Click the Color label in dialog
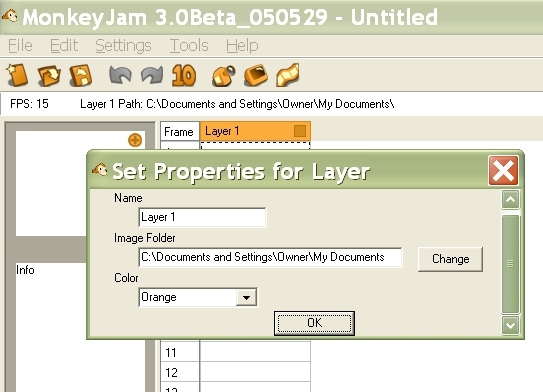Viewport: 543px width, 392px height. click(126, 278)
